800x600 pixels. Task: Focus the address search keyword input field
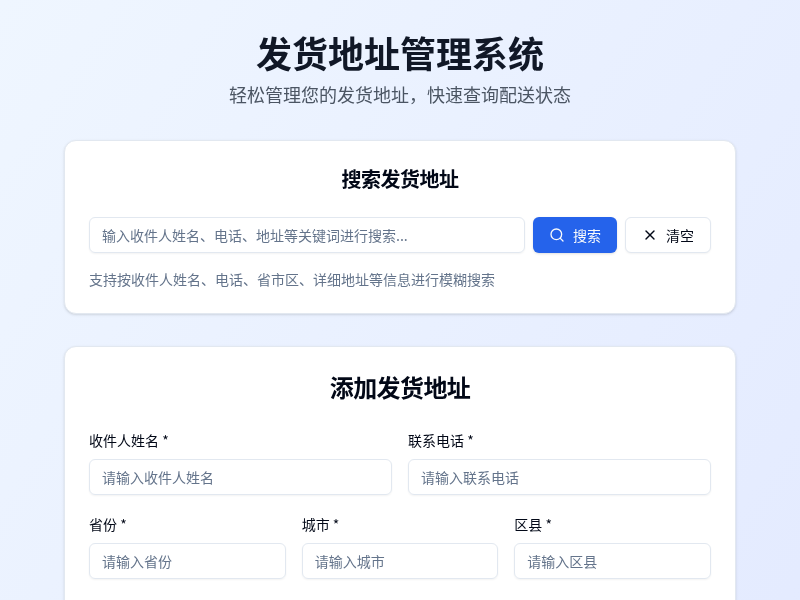[307, 235]
